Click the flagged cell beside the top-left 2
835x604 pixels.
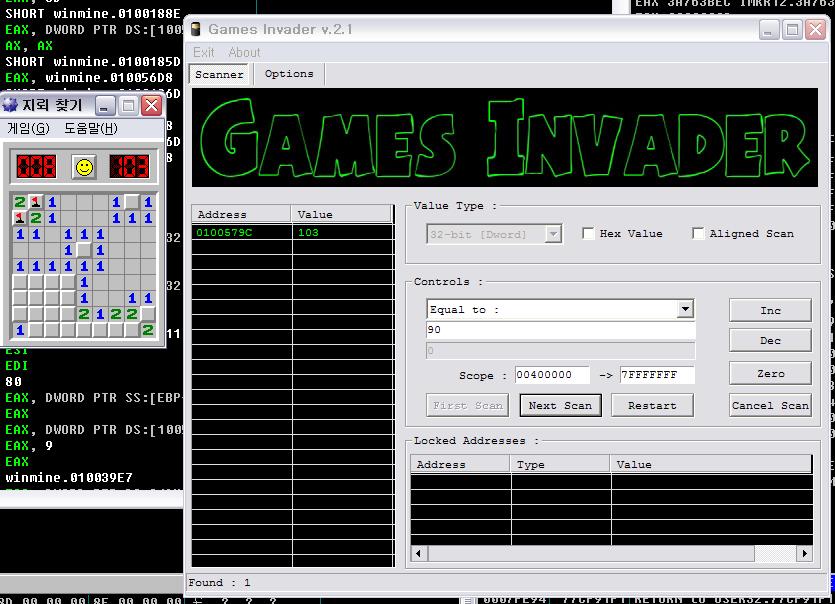tap(36, 202)
